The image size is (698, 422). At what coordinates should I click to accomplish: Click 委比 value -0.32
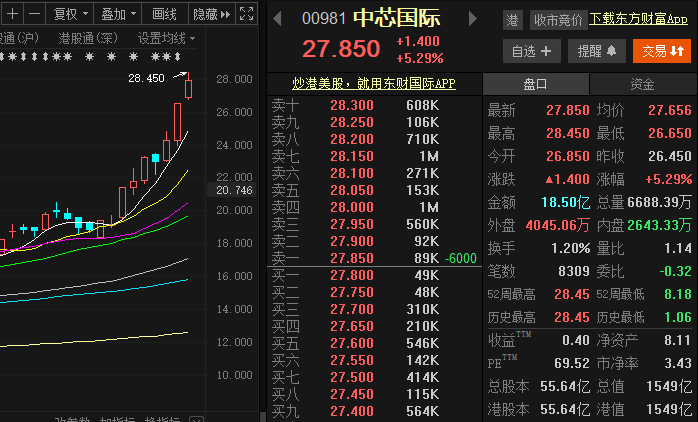point(676,271)
